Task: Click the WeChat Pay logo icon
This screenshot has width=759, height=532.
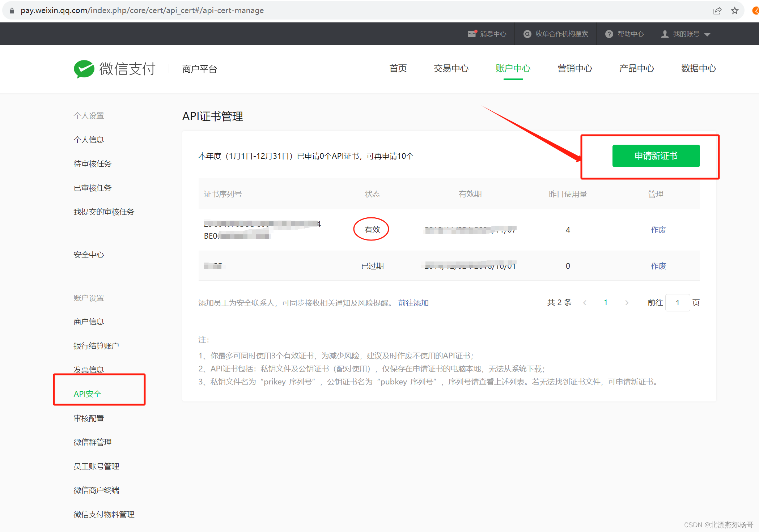Action: 84,69
